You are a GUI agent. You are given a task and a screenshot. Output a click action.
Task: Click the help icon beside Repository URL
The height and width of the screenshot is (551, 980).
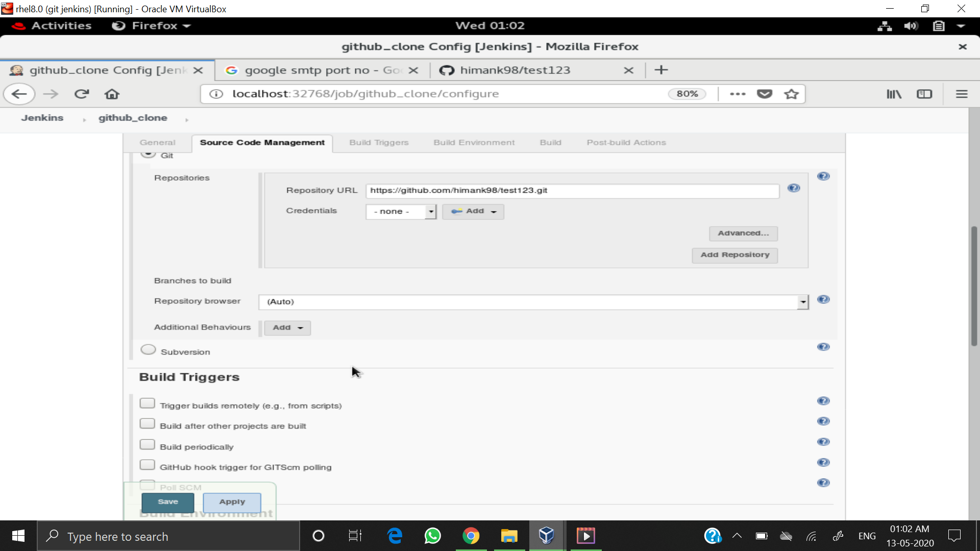(794, 188)
